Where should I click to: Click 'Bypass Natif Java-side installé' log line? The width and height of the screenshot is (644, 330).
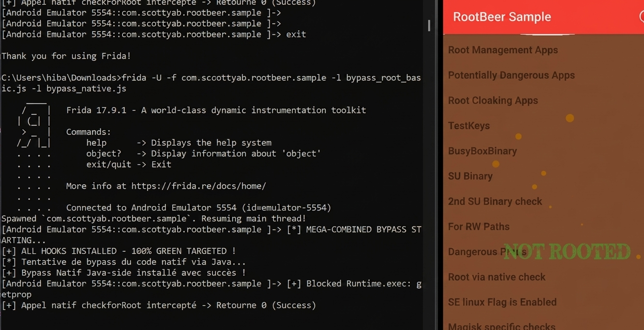[x=124, y=273]
